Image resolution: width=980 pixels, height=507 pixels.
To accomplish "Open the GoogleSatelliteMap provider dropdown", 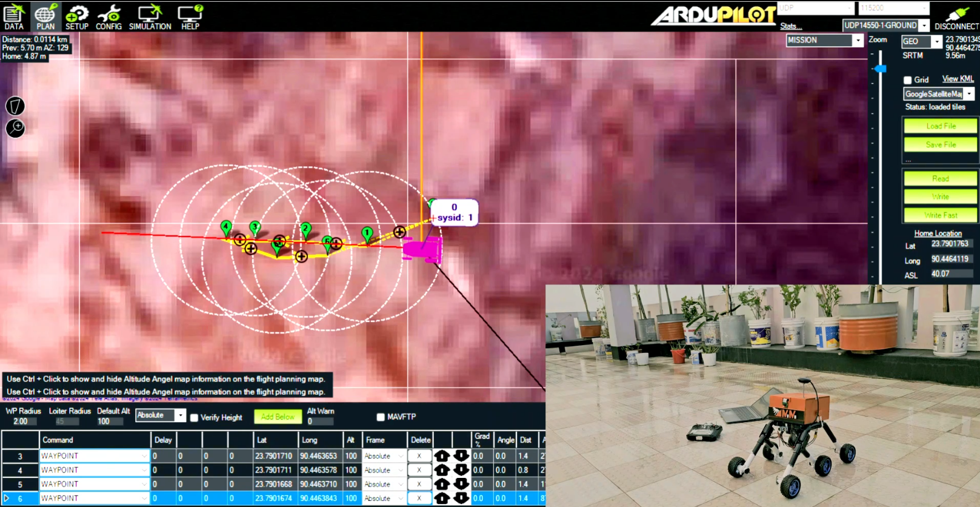I will click(969, 94).
